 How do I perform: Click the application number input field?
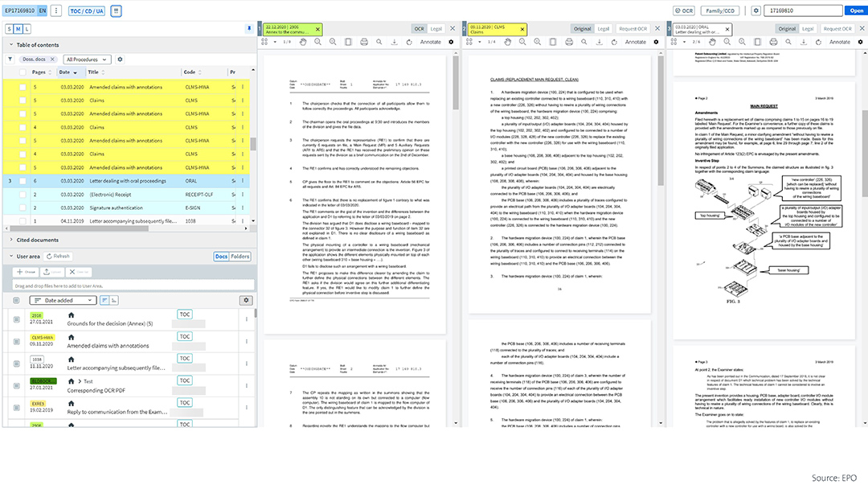coord(800,10)
